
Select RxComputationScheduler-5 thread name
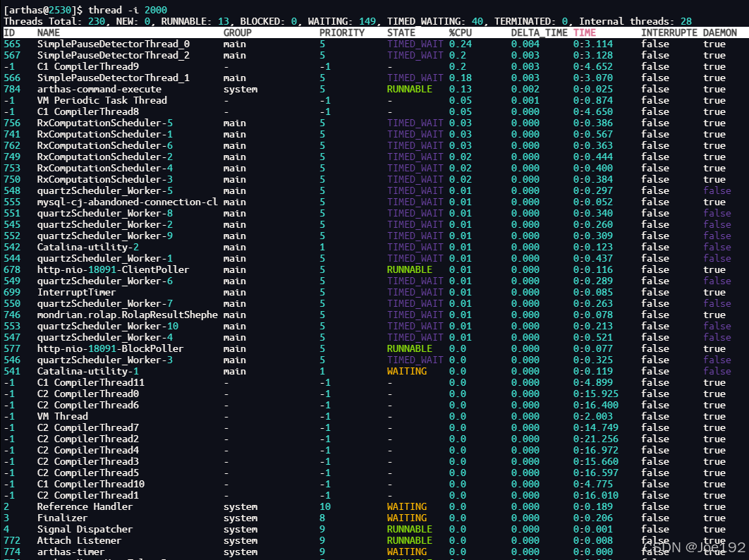[x=105, y=123]
